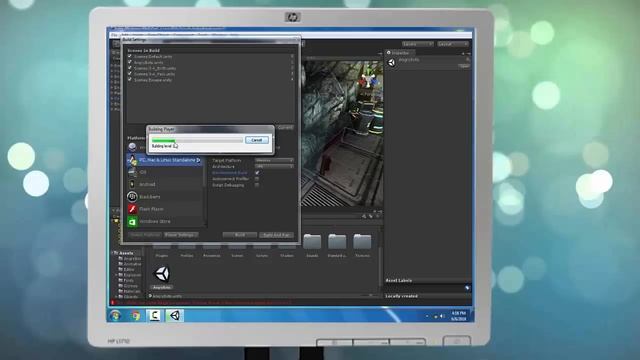Uncheck the AngryBots.unity scene checkbox

(x=130, y=62)
